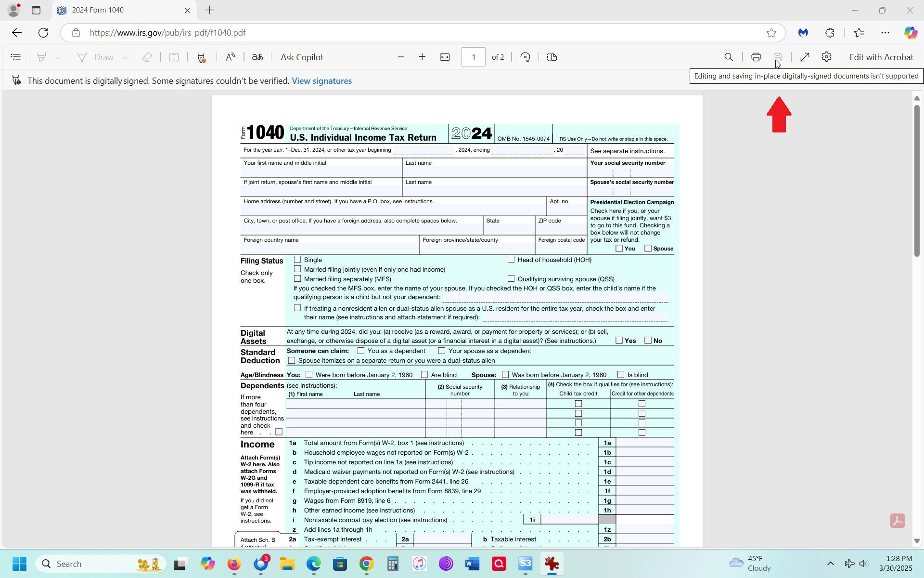
Task: Toggle the table of contents icon
Action: pos(16,57)
